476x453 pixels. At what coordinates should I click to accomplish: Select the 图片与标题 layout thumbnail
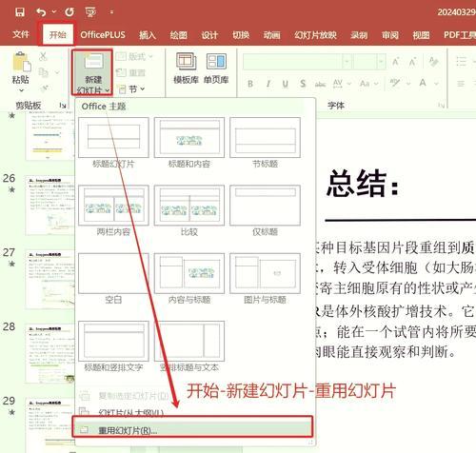[x=265, y=273]
